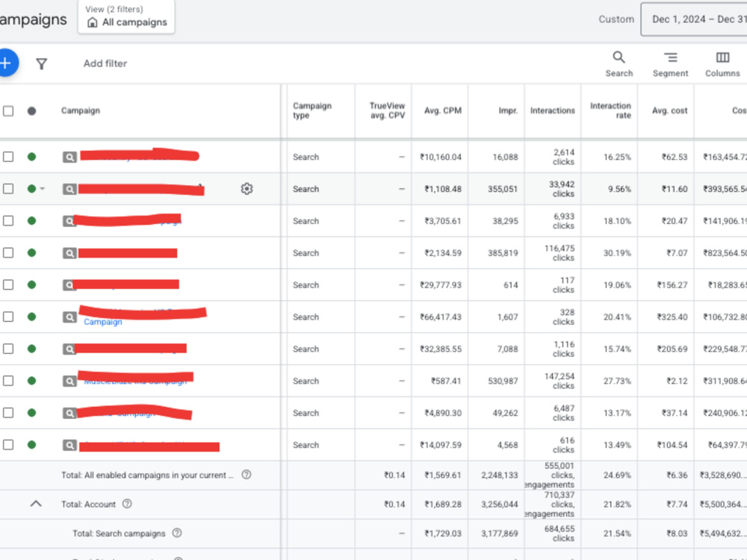Viewport: 747px width, 560px height.
Task: Click help icon next to Total: Search campaigns
Action: tap(177, 533)
